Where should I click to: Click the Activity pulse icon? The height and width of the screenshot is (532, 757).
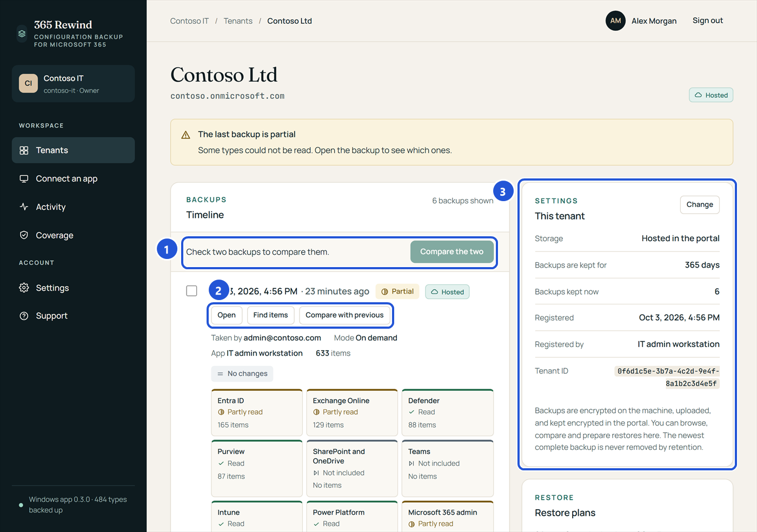[24, 207]
